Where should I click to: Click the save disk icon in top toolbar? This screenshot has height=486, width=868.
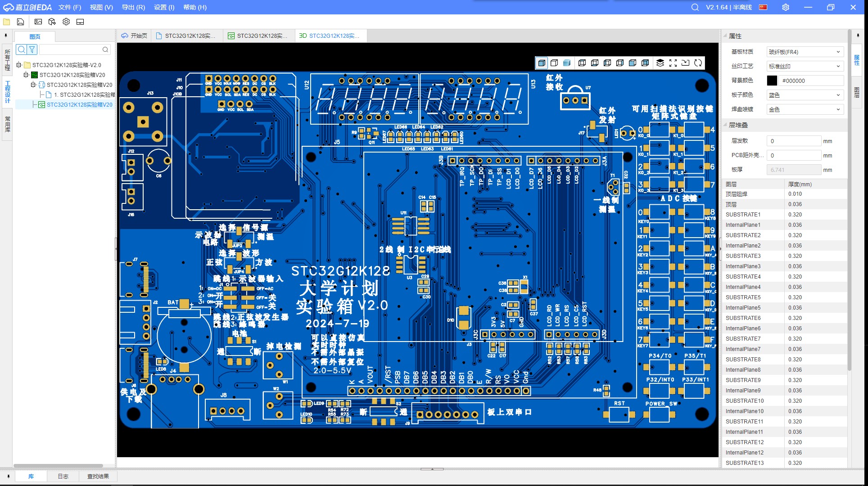(20, 22)
